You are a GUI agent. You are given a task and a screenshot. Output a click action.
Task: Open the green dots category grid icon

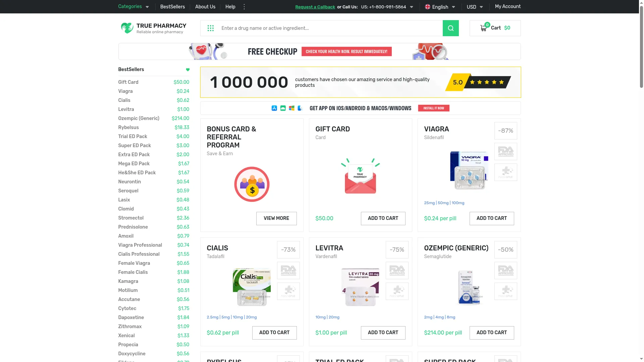click(x=211, y=28)
